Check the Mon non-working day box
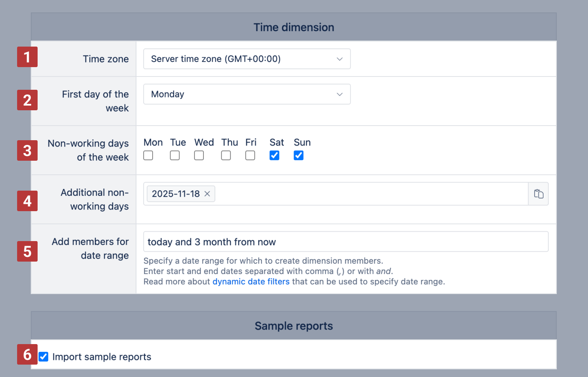This screenshot has width=588, height=377. pyautogui.click(x=148, y=156)
